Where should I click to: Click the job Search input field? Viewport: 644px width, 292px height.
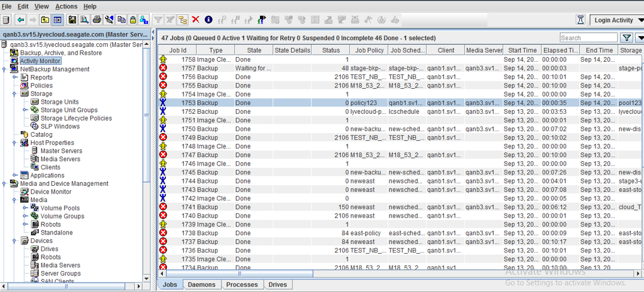588,38
